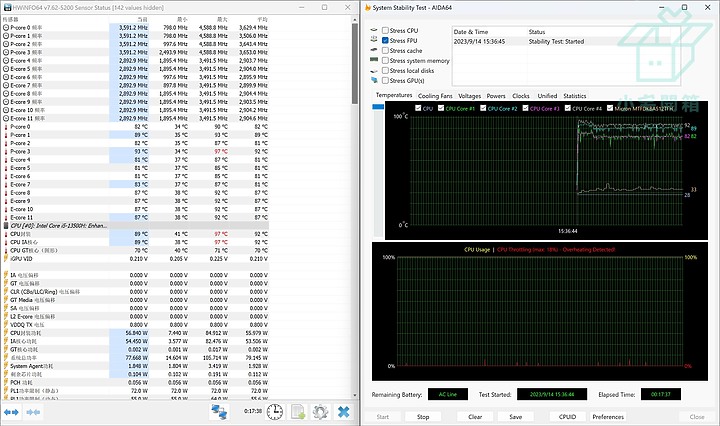Click the Clear button in AIDA64

(475, 417)
